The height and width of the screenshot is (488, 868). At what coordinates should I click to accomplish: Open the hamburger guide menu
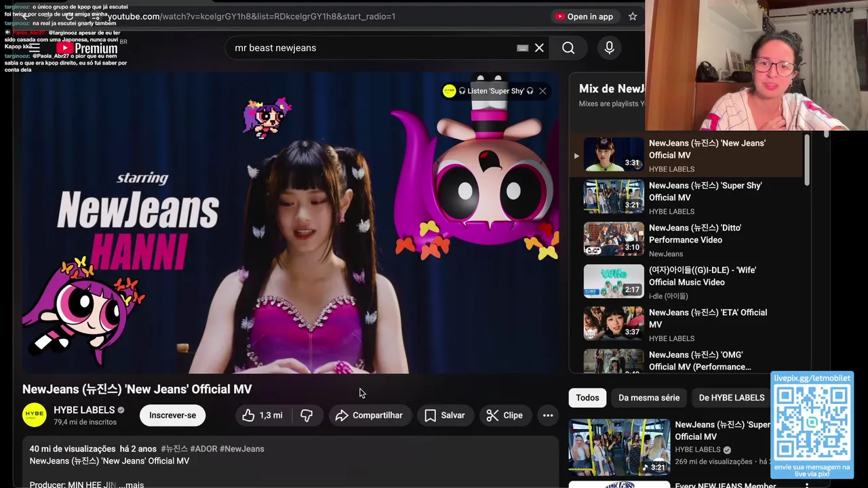34,48
